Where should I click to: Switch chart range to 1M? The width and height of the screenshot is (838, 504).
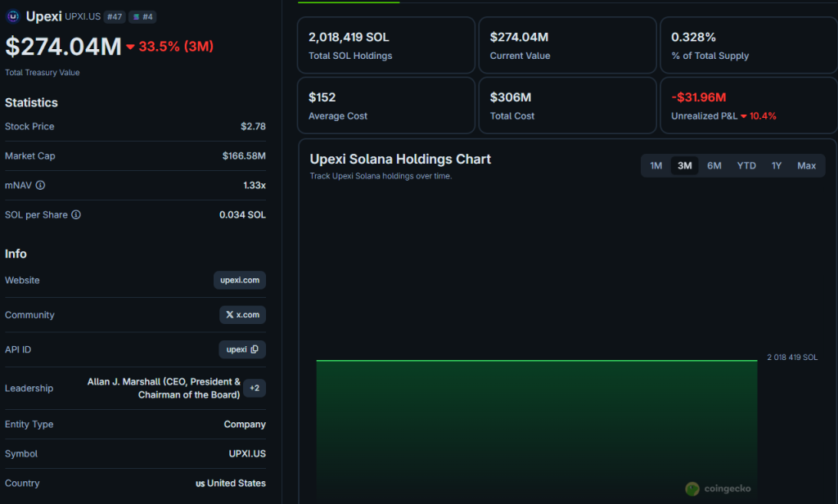click(x=656, y=166)
